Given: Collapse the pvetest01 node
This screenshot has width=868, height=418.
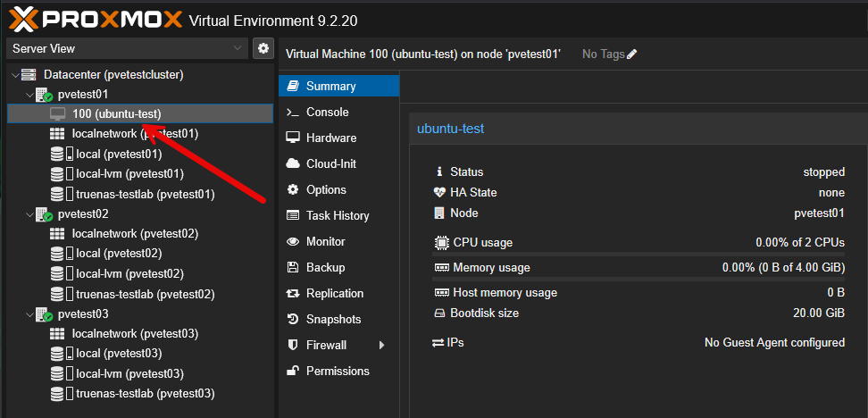Looking at the screenshot, I should pos(29,94).
